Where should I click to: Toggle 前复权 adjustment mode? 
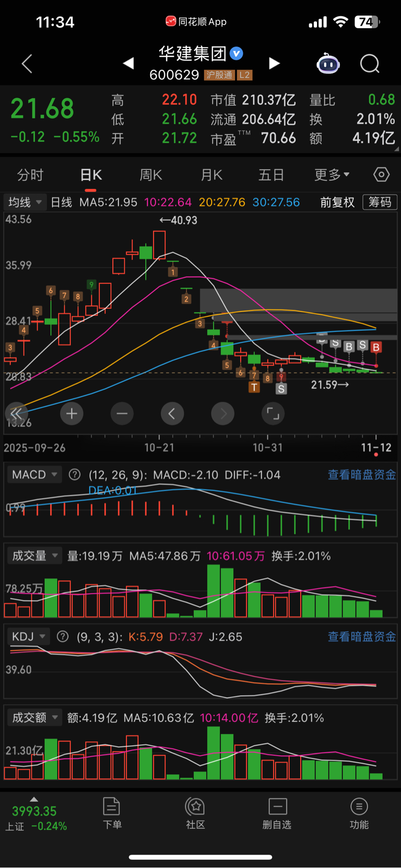click(x=337, y=202)
